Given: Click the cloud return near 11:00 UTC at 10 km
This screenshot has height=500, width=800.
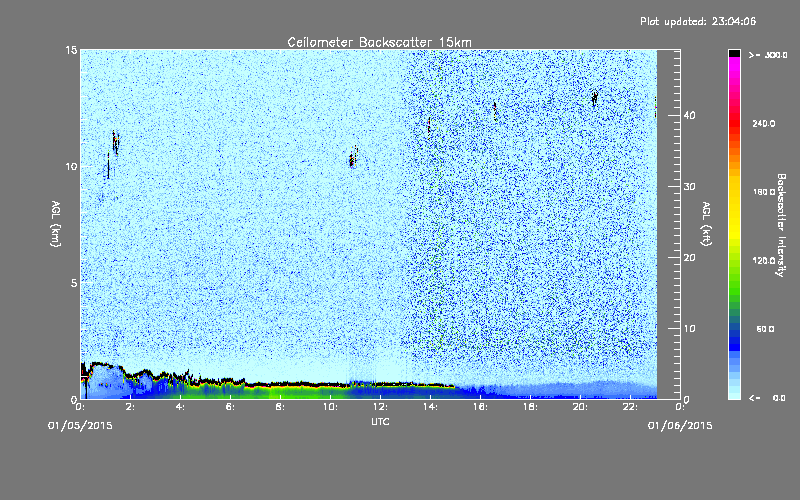Looking at the screenshot, I should tap(353, 158).
